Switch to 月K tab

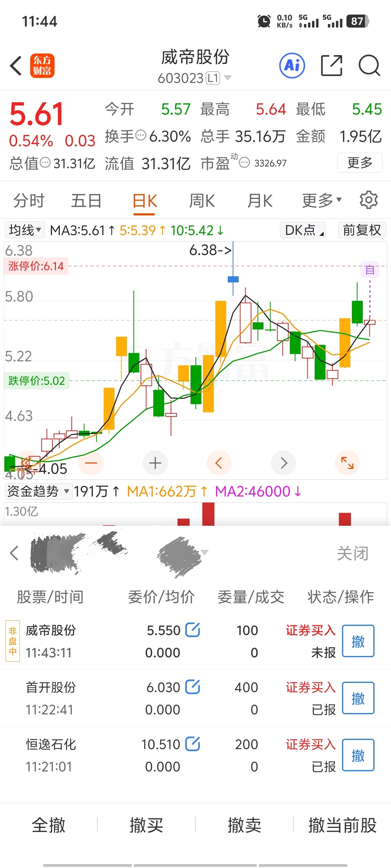(x=260, y=201)
